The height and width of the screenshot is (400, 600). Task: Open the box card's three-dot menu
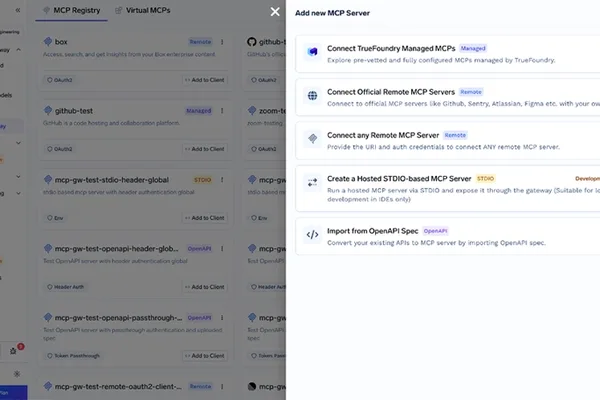222,42
